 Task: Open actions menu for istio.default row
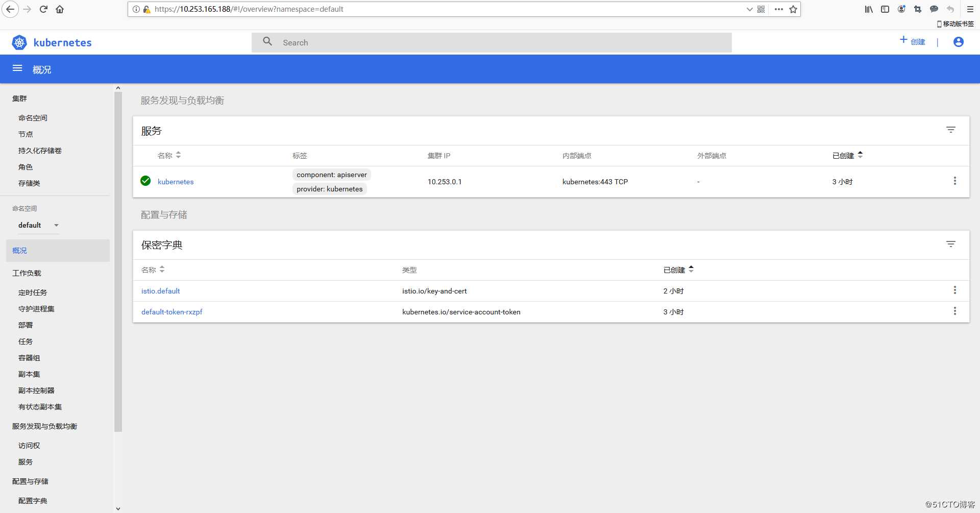tap(955, 290)
